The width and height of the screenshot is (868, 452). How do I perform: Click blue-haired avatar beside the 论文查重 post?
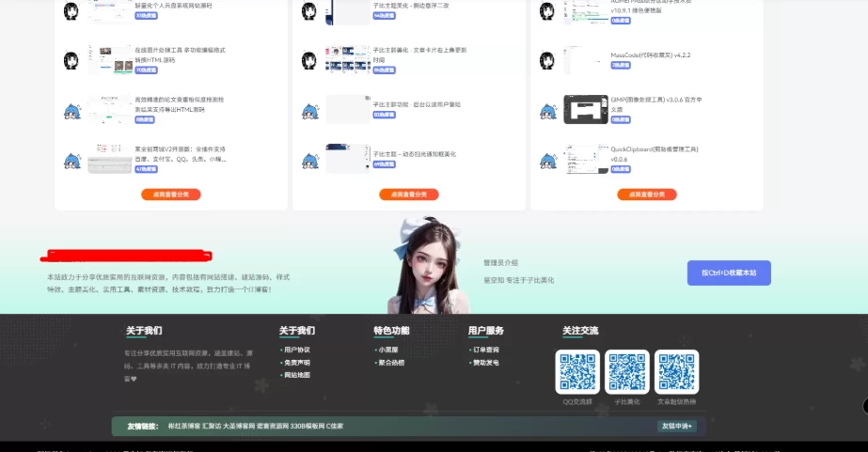[72, 111]
